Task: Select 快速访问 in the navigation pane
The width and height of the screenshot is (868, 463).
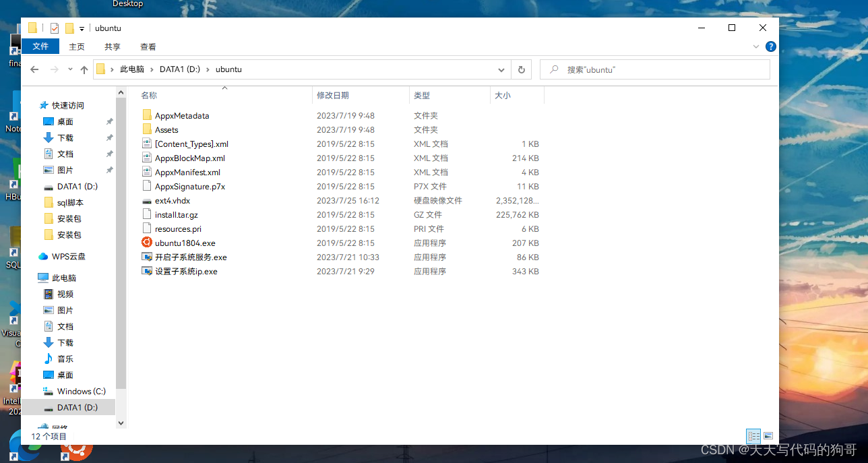Action: [68, 105]
